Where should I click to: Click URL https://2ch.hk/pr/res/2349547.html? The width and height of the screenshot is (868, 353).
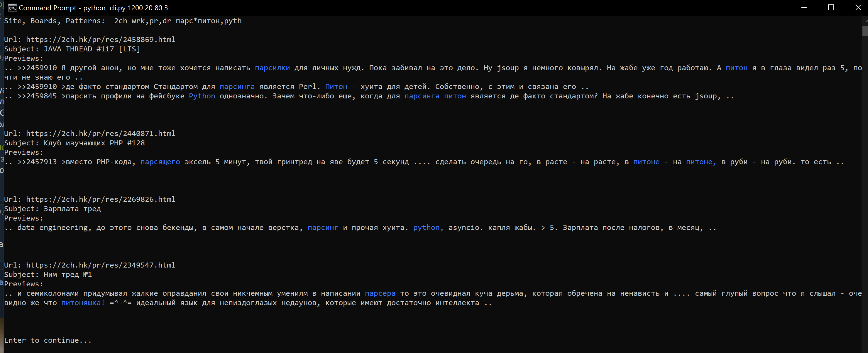[x=101, y=265]
